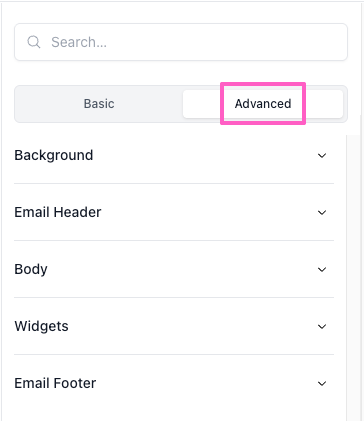Open the Body settings section

click(x=174, y=269)
